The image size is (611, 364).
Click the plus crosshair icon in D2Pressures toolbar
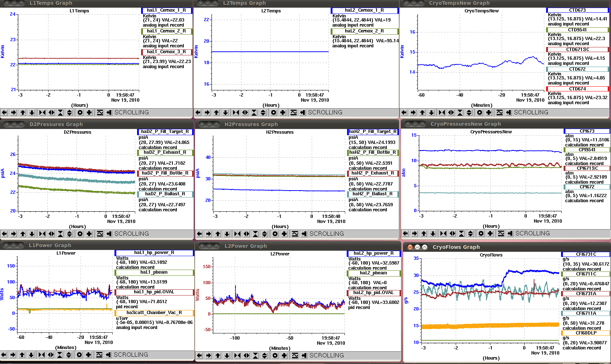click(x=89, y=234)
